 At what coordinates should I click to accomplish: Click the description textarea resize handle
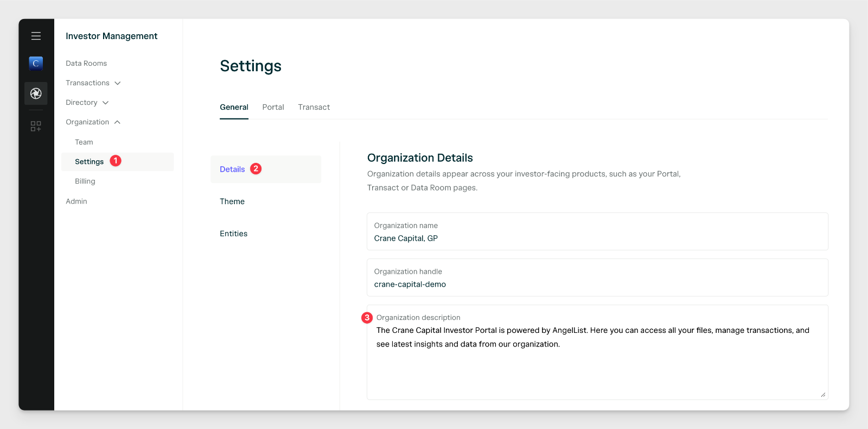[x=823, y=395]
